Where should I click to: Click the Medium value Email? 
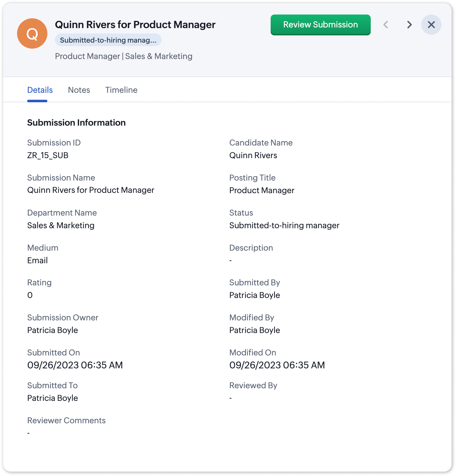tap(37, 260)
